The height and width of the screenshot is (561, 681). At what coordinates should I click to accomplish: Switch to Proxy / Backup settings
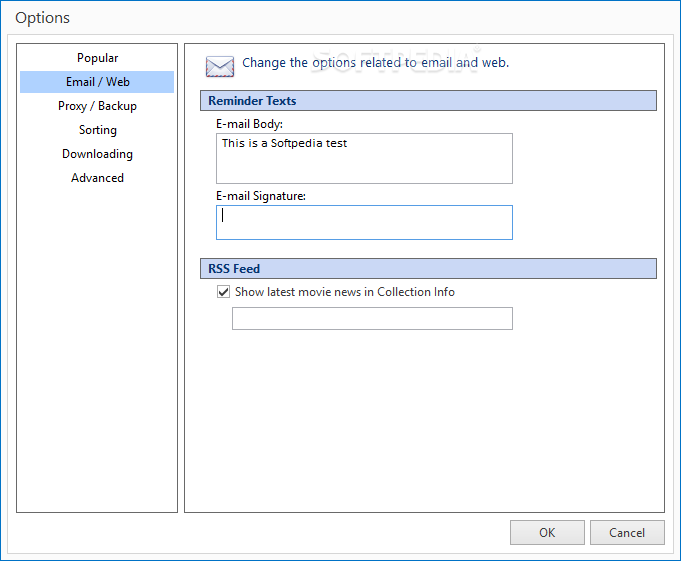97,106
